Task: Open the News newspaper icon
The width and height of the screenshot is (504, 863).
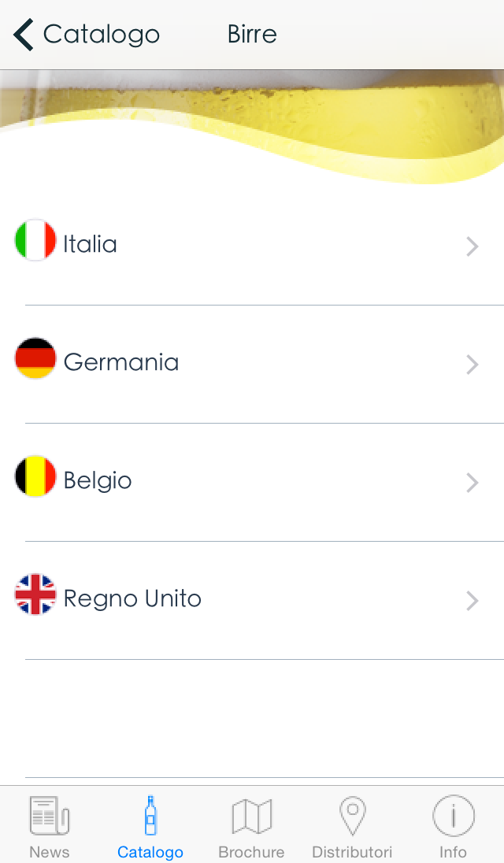Action: (49, 816)
